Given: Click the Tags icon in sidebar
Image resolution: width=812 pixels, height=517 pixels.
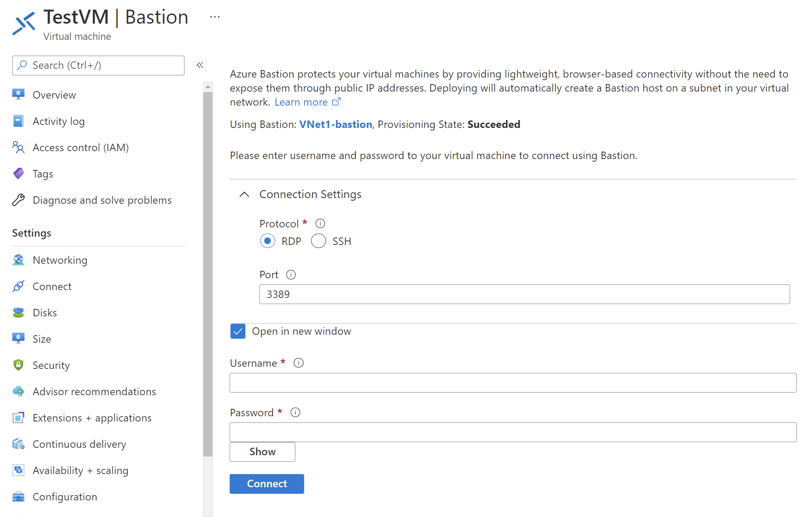Looking at the screenshot, I should (x=18, y=174).
